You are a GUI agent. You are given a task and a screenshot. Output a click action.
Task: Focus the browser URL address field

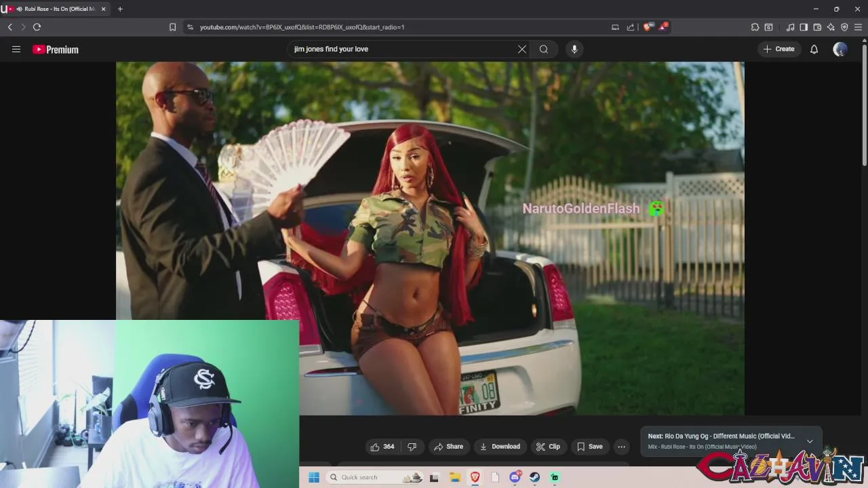point(400,27)
